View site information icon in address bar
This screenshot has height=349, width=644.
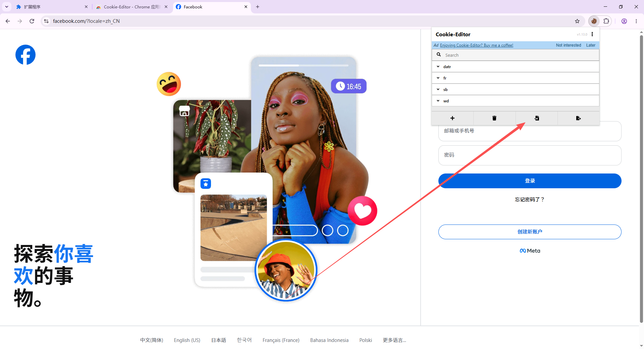[x=46, y=21]
